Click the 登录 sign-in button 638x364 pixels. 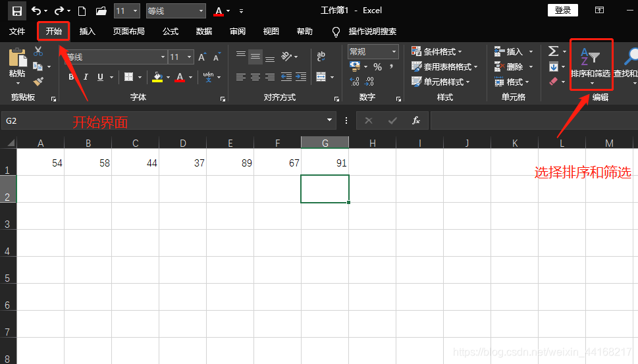coord(563,10)
